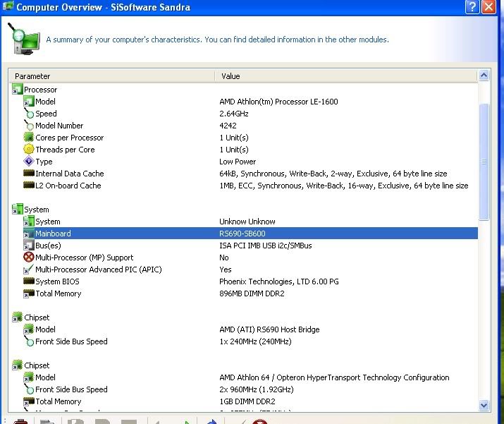Click the red X icon for Multi-Processor (MP) Support
Screen dimensions: 504x424
pyautogui.click(x=29, y=258)
